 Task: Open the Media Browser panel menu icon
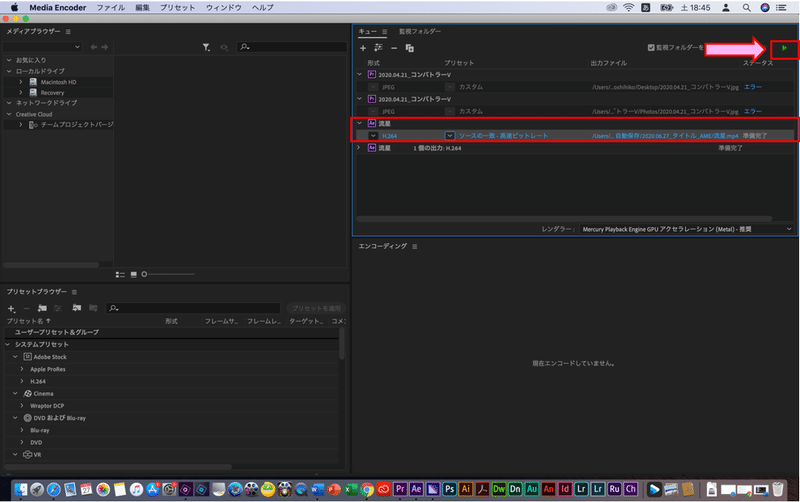tap(68, 32)
